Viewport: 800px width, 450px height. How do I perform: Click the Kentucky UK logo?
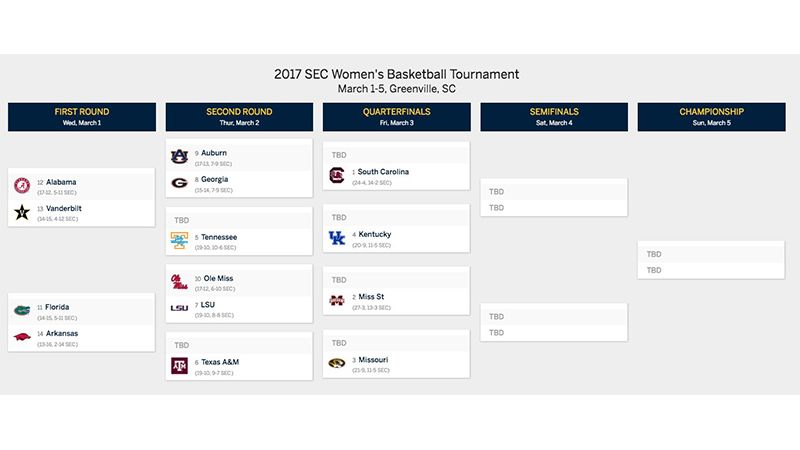point(337,238)
